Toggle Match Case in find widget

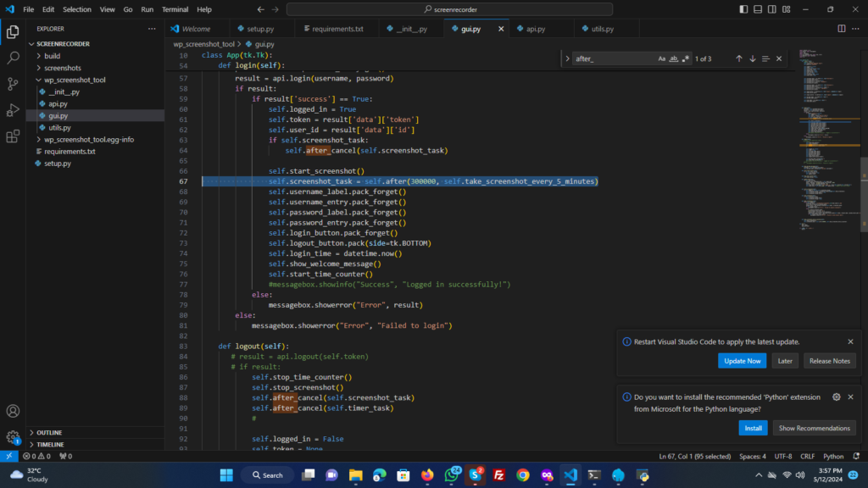[662, 58]
